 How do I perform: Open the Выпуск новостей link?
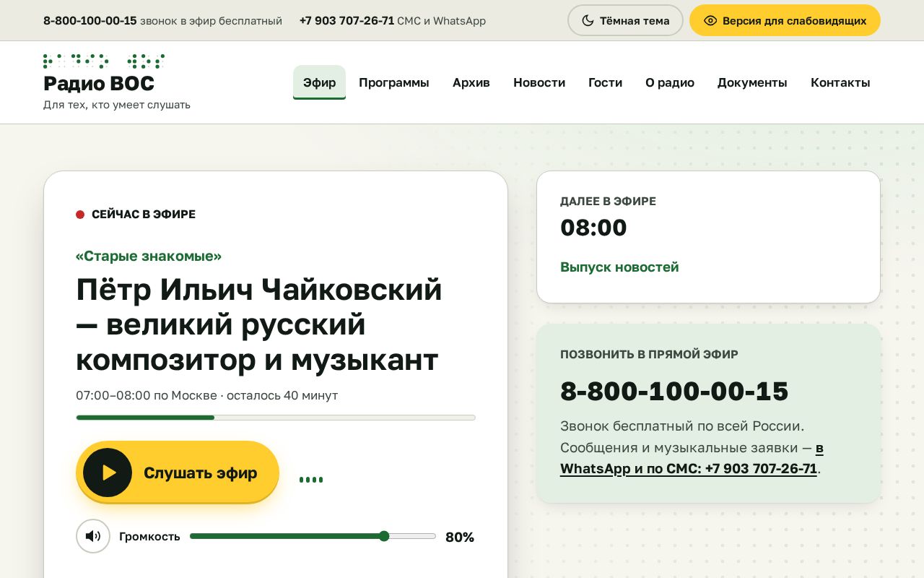[x=619, y=267]
